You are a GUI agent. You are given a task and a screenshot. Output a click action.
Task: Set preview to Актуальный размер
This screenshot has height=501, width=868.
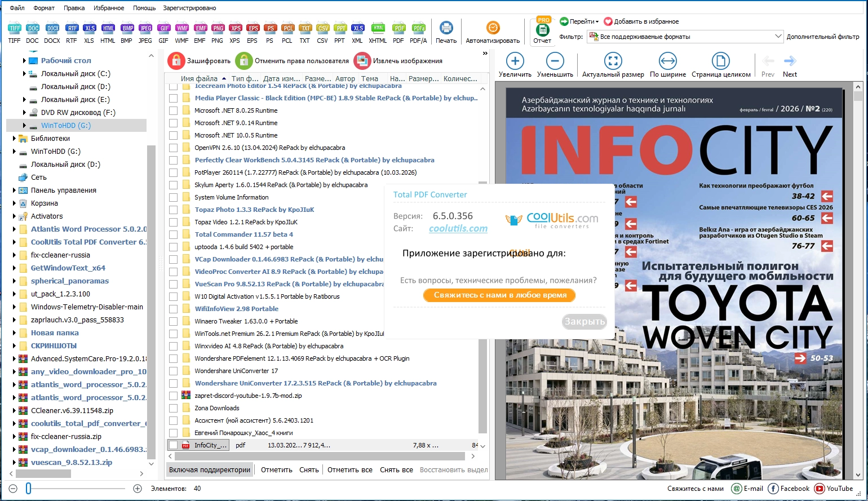[613, 65]
